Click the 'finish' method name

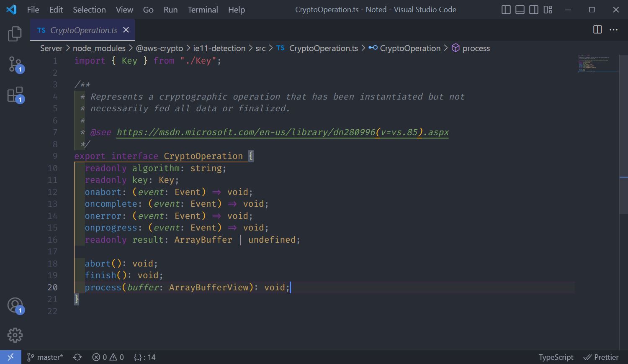tap(100, 275)
